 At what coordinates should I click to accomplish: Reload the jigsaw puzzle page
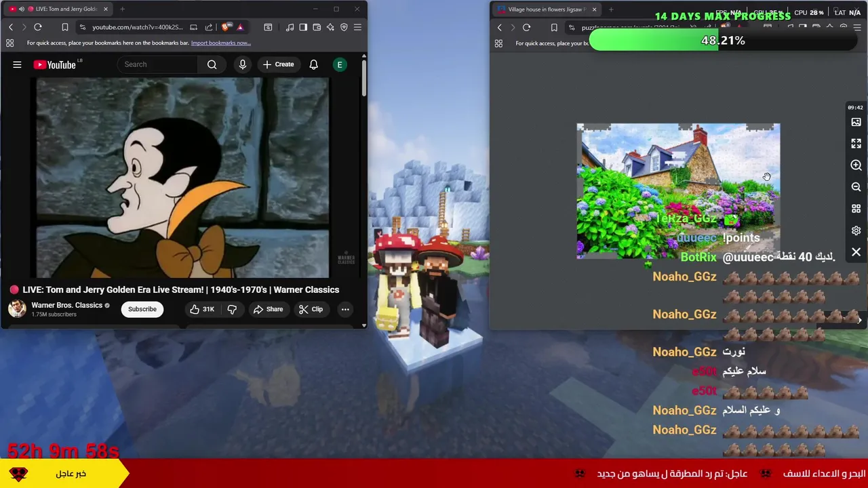526,28
